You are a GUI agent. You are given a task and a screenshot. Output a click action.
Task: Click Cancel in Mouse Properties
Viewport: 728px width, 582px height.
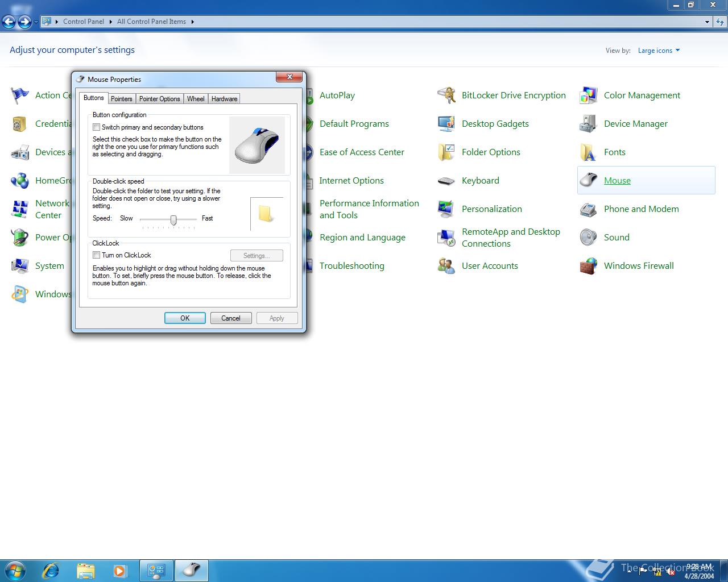[x=231, y=318]
